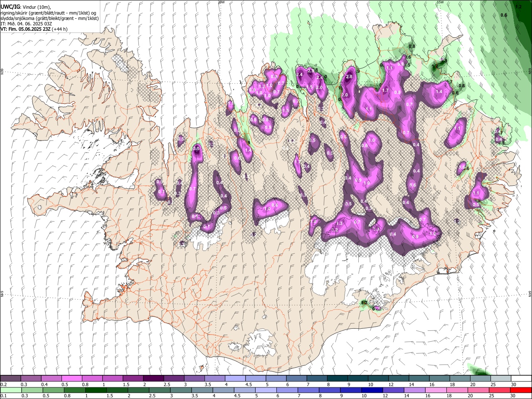Click the palest green 0.1 swatch in lower legend
This screenshot has width=532, height=399.
point(11,390)
